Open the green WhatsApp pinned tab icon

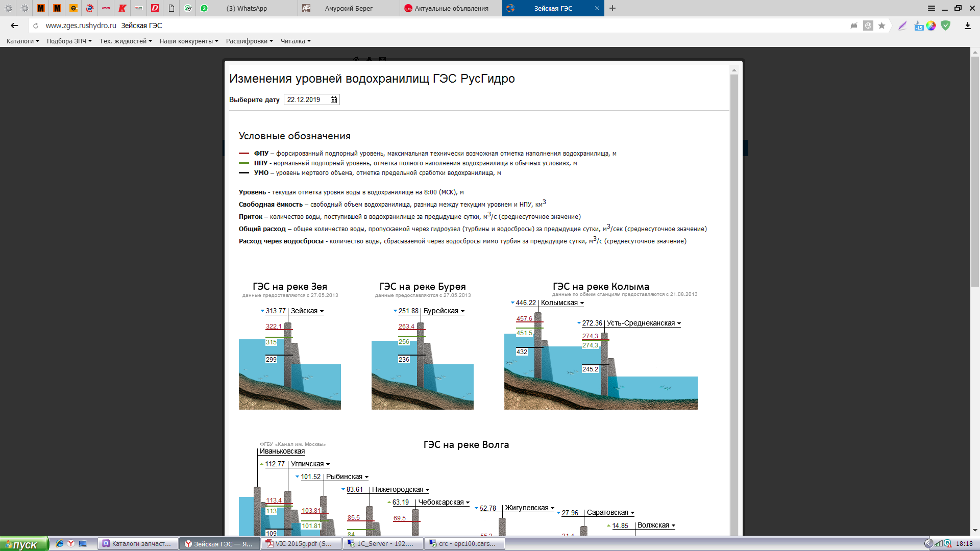tap(204, 8)
